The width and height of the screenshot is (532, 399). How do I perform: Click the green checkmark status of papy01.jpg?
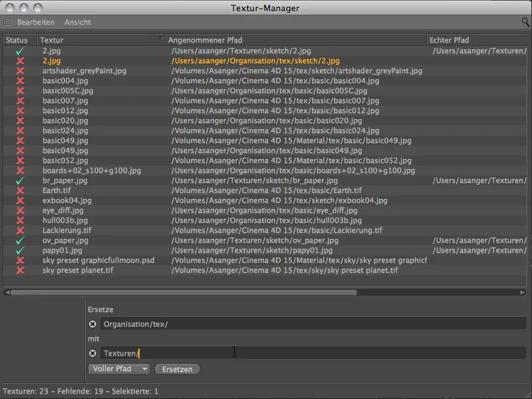[21, 251]
